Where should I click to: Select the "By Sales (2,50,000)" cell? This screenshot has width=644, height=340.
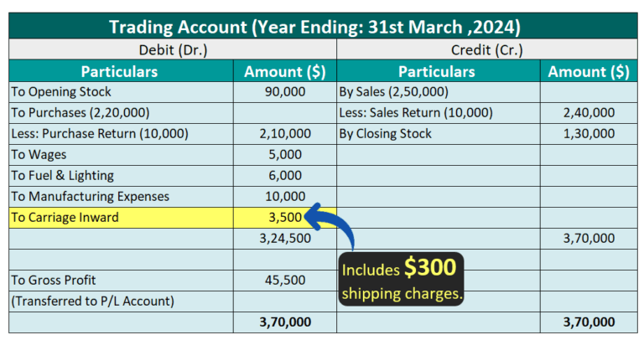pyautogui.click(x=436, y=92)
